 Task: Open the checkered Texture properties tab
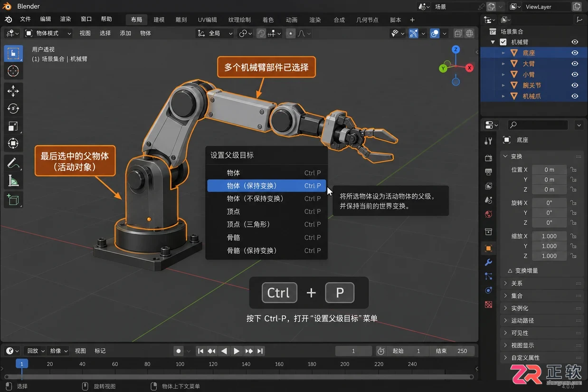tap(488, 305)
